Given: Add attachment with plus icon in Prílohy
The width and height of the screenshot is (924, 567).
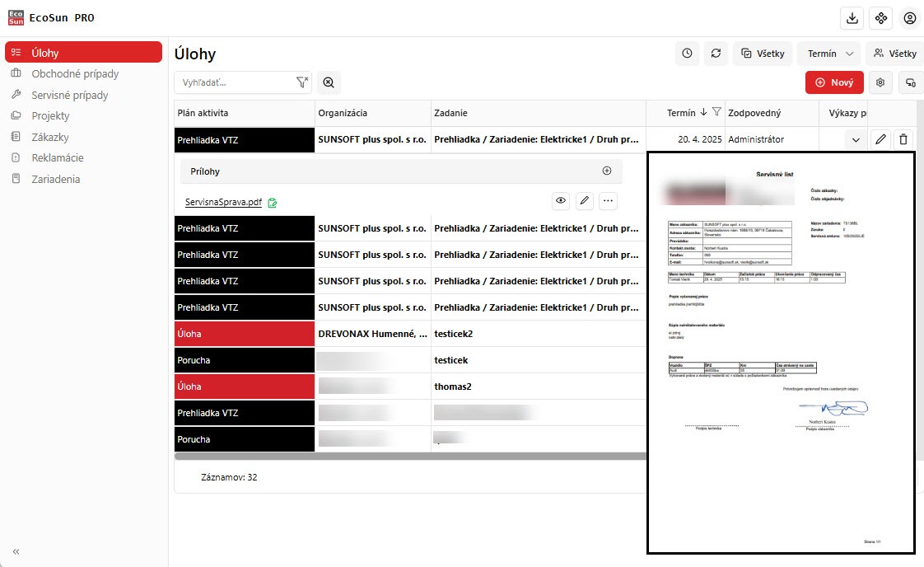Looking at the screenshot, I should [x=607, y=171].
